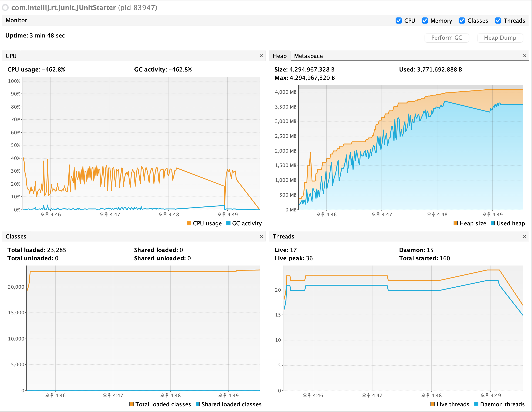The image size is (532, 412).
Task: Click the Shared loaded 0 text
Action: pos(158,250)
